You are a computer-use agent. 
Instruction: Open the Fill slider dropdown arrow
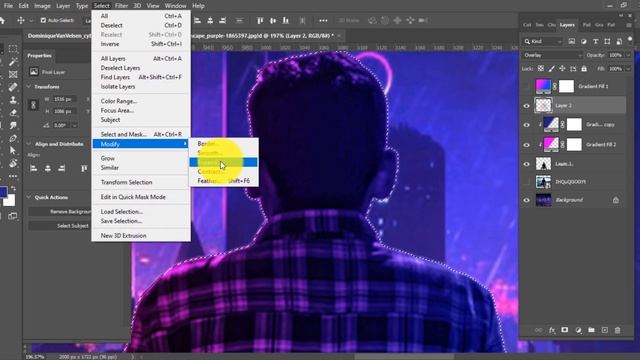point(628,69)
